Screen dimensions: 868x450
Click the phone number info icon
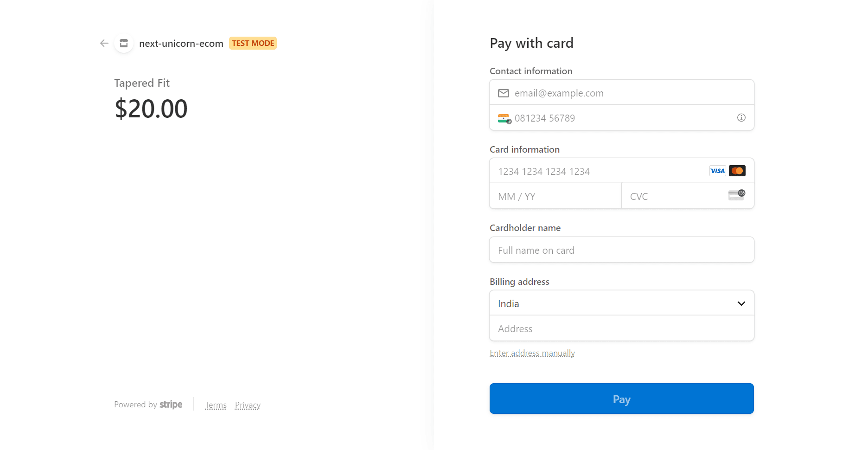(741, 118)
